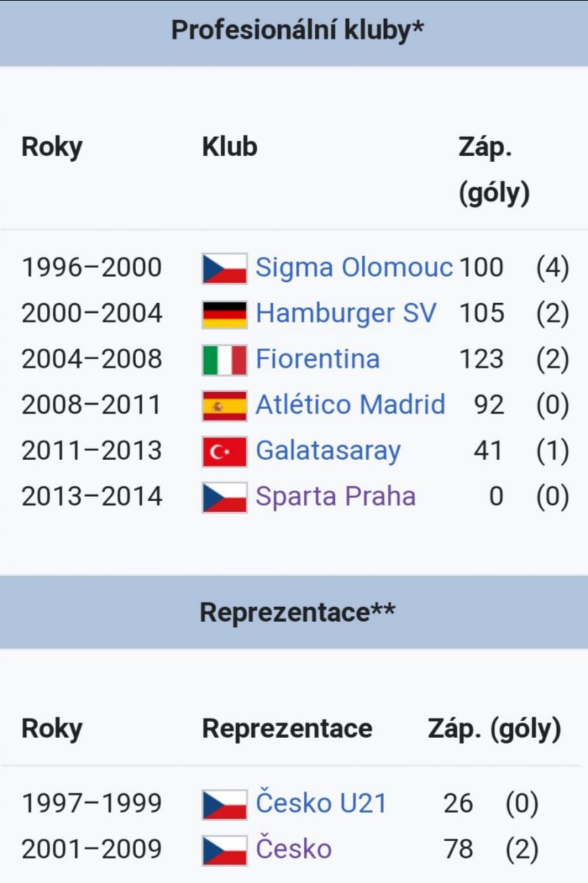
Task: Open the Sigma Olomouc link
Action: 354,267
